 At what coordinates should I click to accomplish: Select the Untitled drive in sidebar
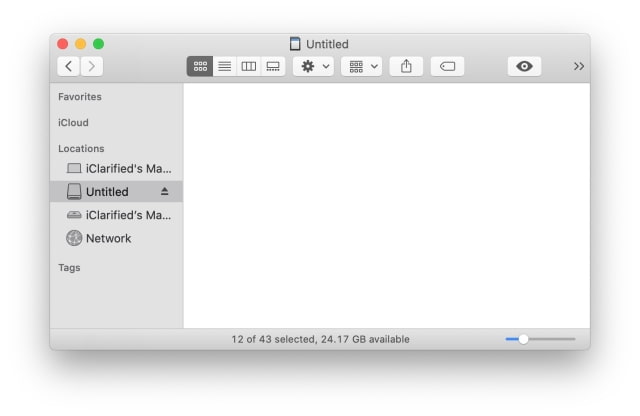click(106, 191)
